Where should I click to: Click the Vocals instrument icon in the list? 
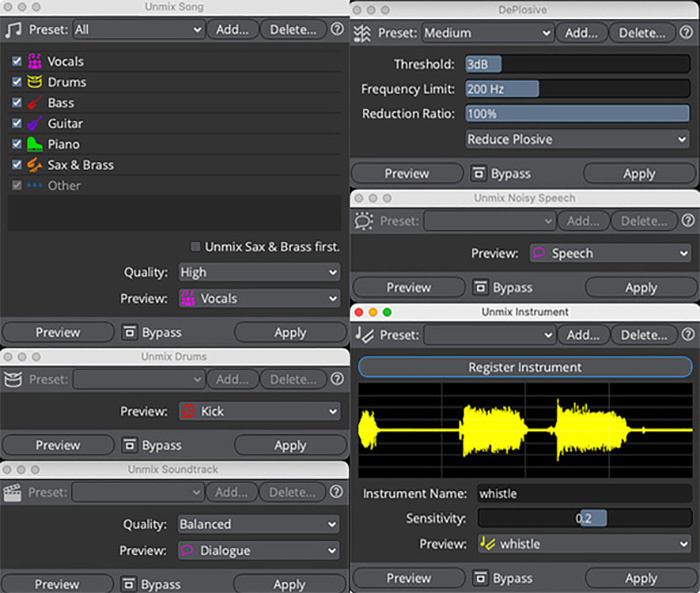(35, 61)
